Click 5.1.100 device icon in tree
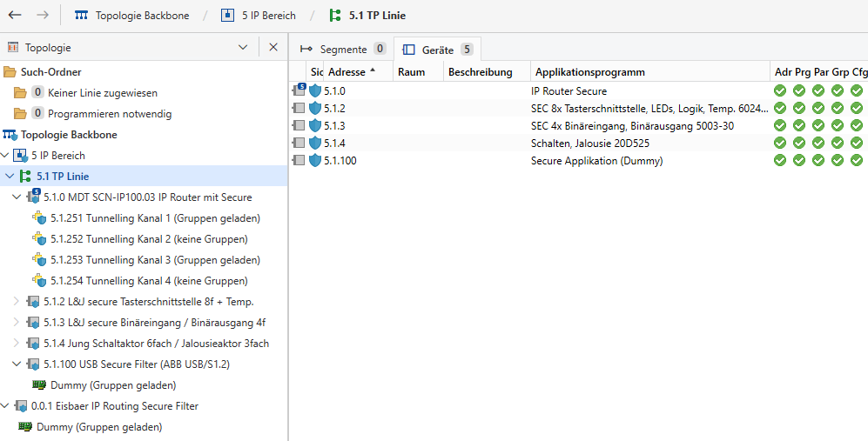 tap(34, 364)
